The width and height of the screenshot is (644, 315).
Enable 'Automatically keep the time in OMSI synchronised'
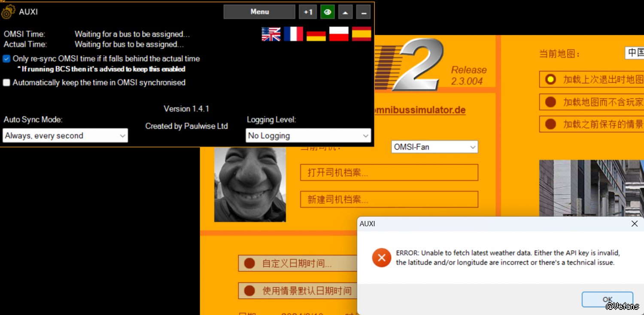click(x=6, y=82)
